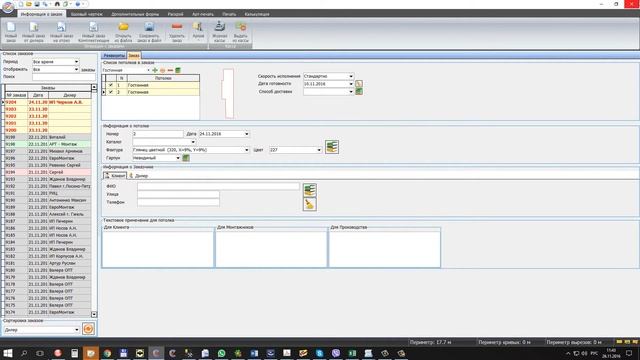Open the Калькуляция ribbon tab
The height and width of the screenshot is (360, 640).
pyautogui.click(x=257, y=14)
